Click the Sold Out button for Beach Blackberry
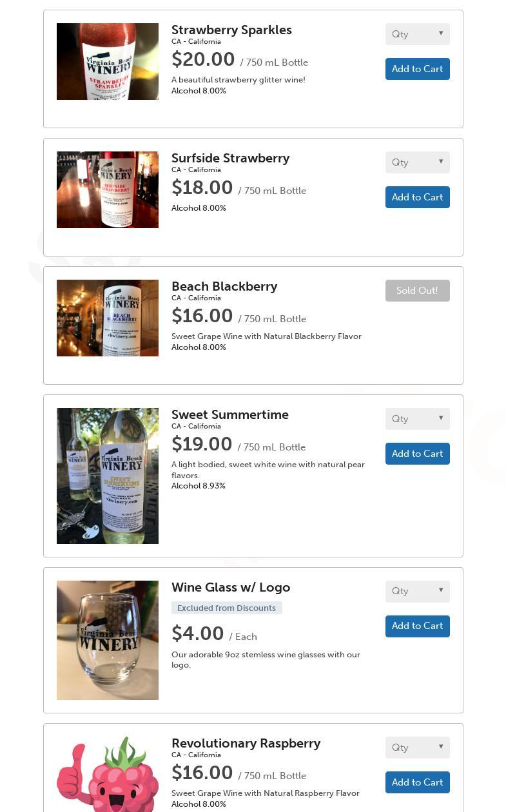The height and width of the screenshot is (812, 506). point(417,291)
